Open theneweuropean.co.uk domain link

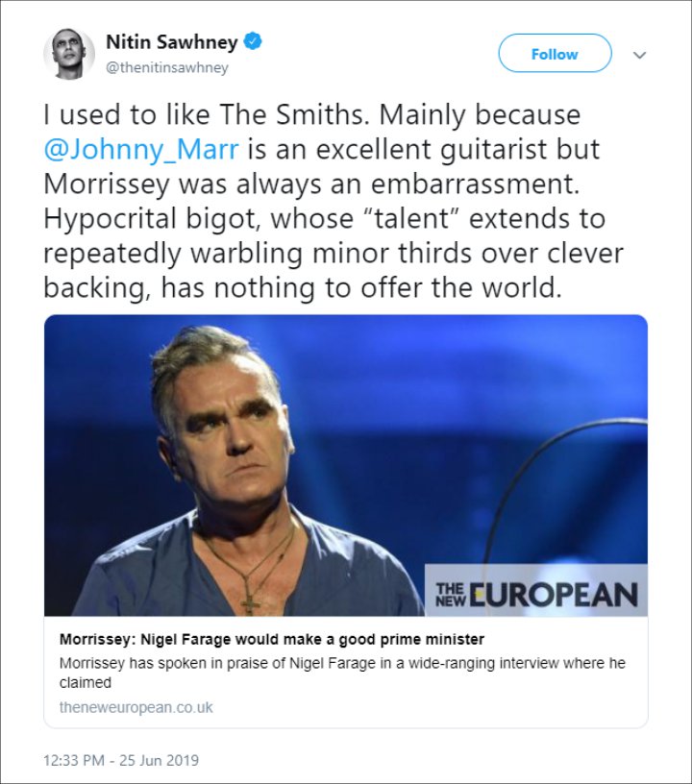coord(136,707)
